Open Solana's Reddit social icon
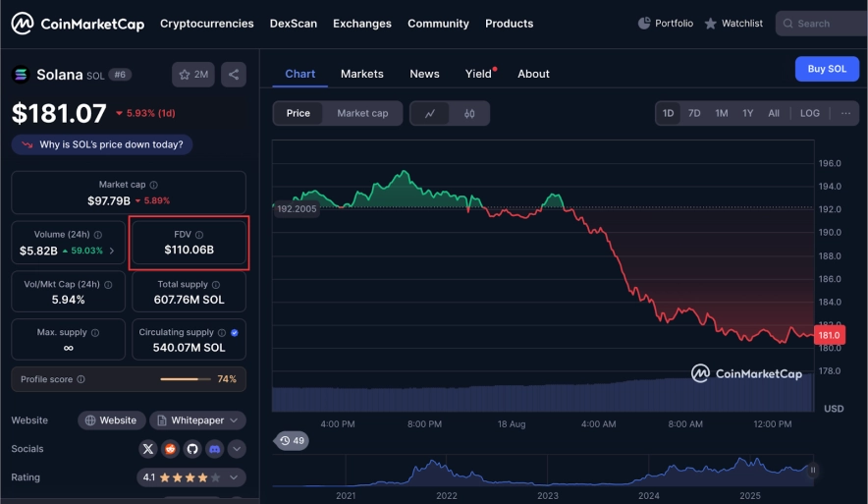868x504 pixels. click(x=170, y=449)
